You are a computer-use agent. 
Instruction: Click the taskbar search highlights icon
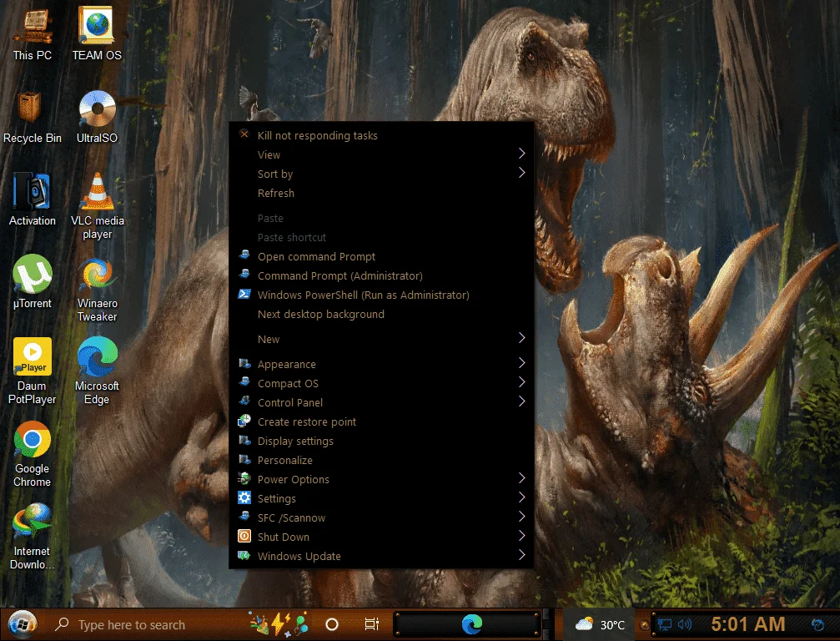pos(279,624)
